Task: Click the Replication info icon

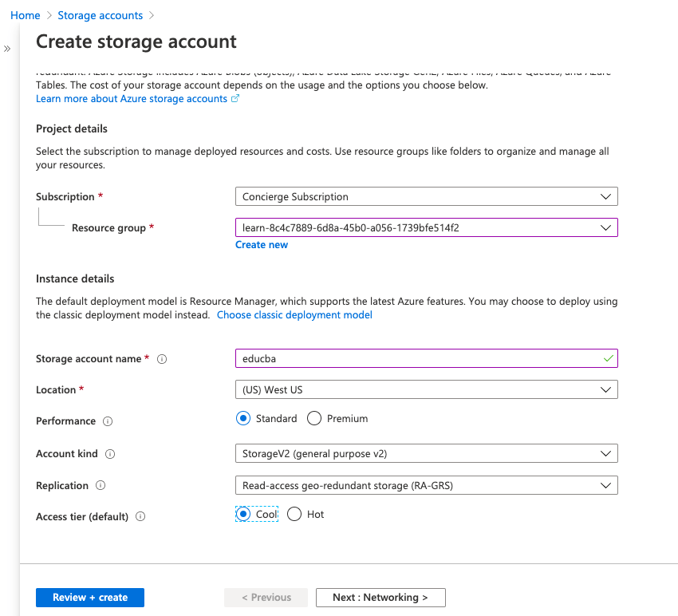Action: point(101,485)
